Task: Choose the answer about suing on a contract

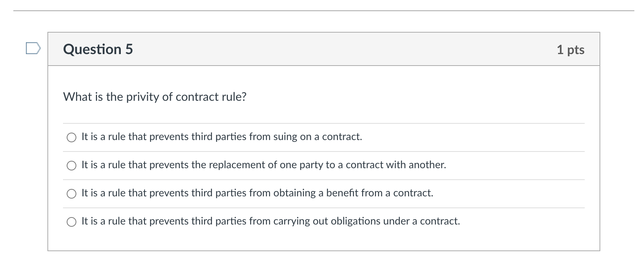Action: pos(221,137)
